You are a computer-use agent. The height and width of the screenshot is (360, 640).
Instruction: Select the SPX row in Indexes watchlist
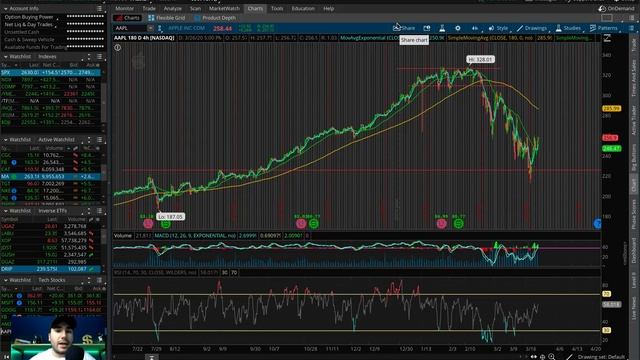pos(51,73)
